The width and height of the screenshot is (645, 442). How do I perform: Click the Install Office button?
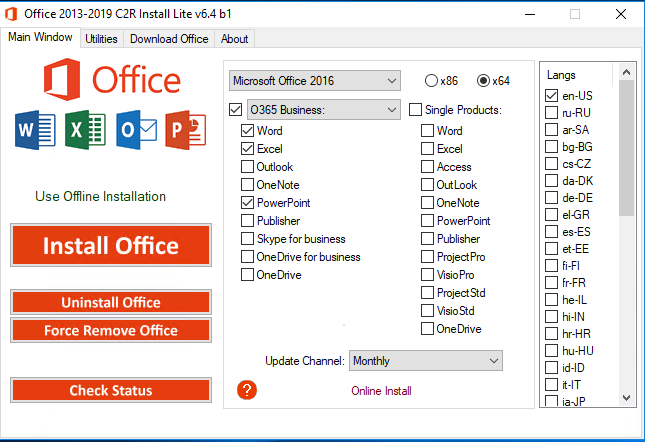111,245
